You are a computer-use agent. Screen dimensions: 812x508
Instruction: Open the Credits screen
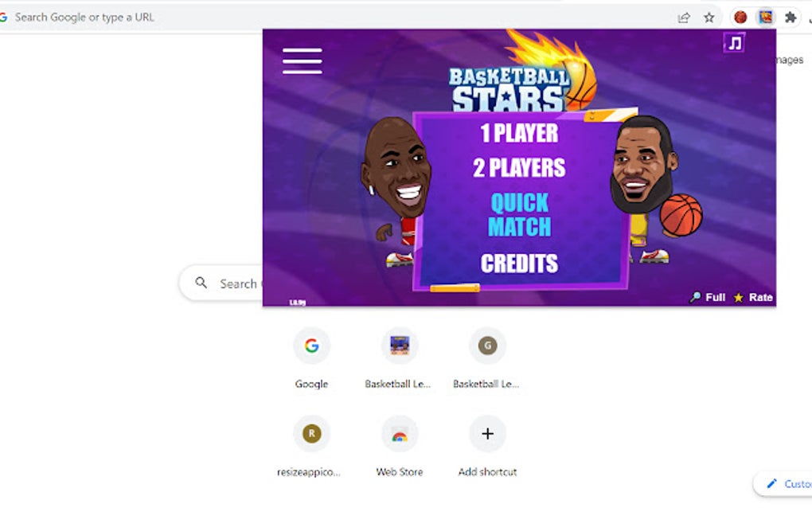pyautogui.click(x=519, y=264)
